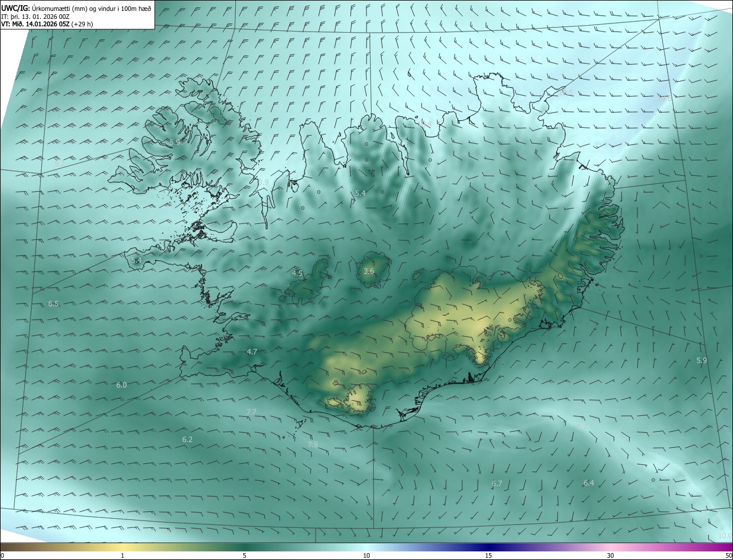Click the 'VT: Mið. 14.01.2026 05Z (+29 h)' line
The height and width of the screenshot is (560, 733).
click(48, 24)
